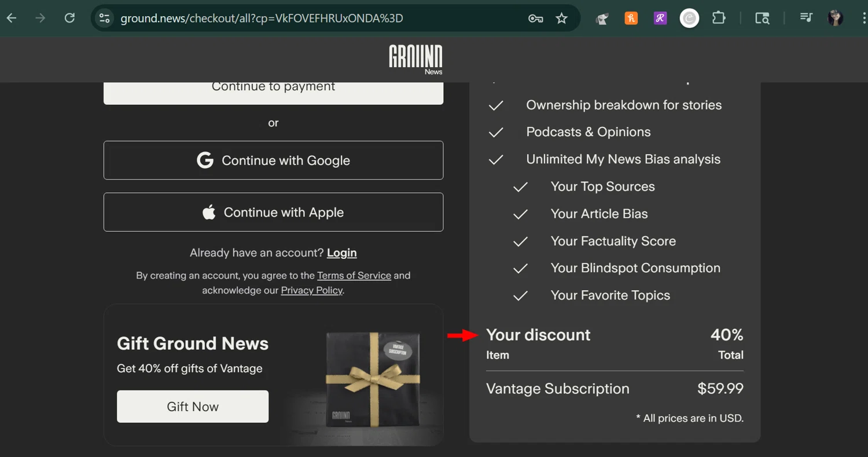Click the browser back arrow
868x457 pixels.
click(x=12, y=18)
